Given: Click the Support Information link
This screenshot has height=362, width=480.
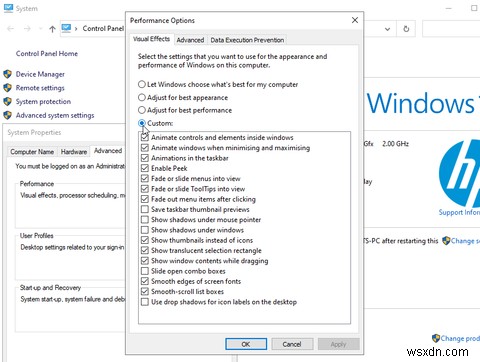Looking at the screenshot, I should pyautogui.click(x=459, y=212).
